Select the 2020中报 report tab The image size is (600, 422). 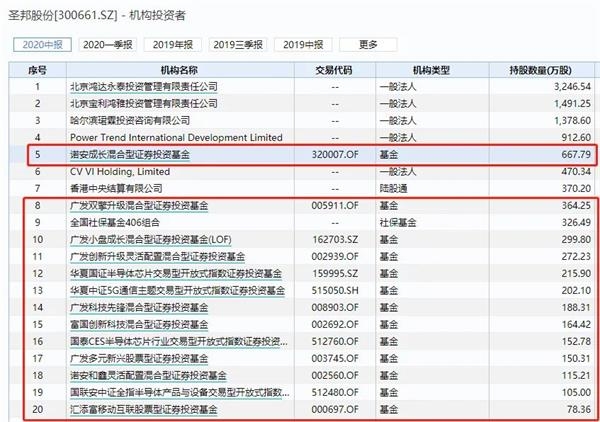(42, 45)
